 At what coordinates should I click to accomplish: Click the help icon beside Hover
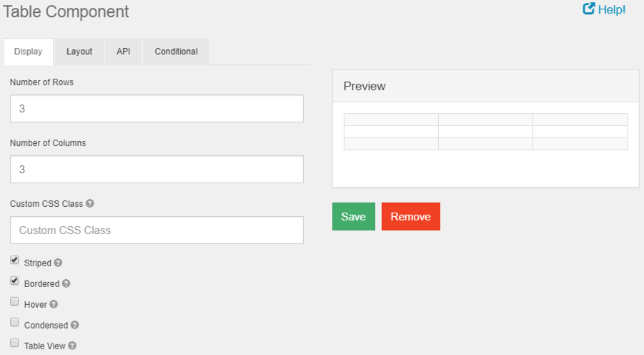click(x=54, y=305)
